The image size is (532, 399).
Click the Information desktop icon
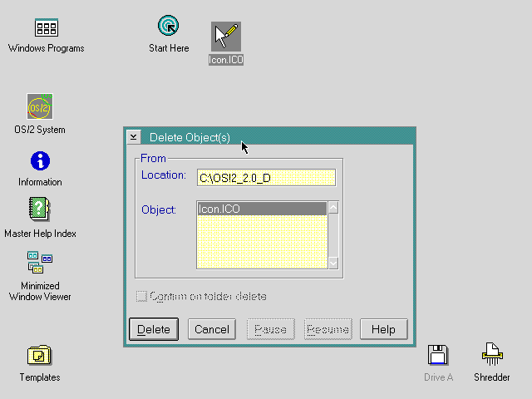(x=40, y=160)
